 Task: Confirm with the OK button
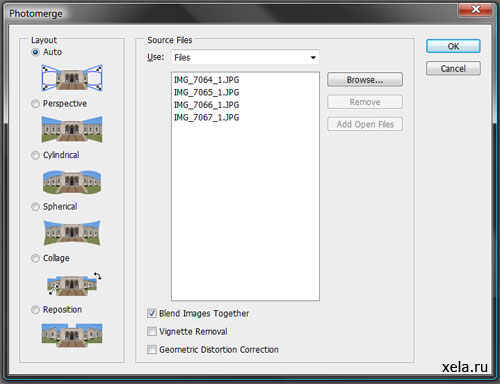pos(453,46)
